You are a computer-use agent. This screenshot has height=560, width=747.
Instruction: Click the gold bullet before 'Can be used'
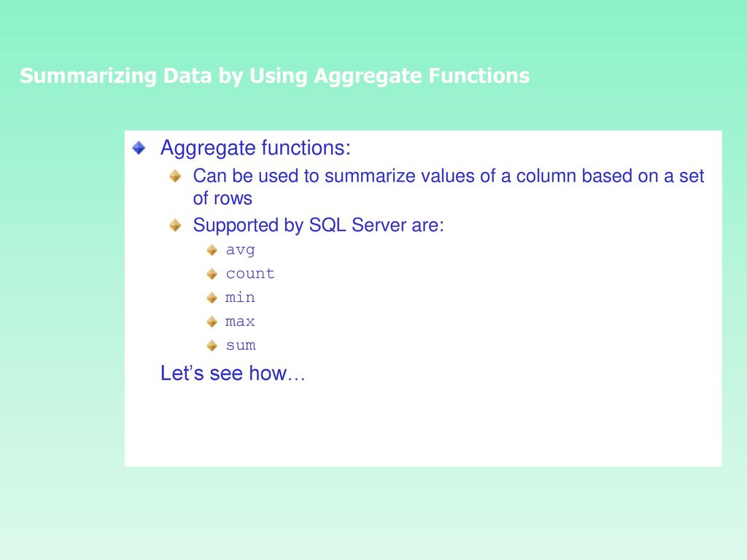175,176
